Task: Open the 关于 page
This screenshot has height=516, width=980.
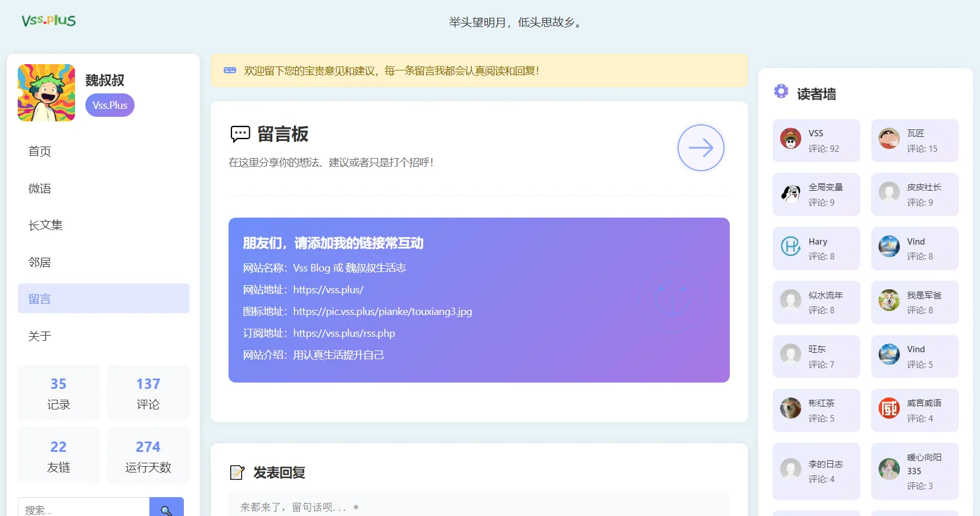Action: pyautogui.click(x=40, y=336)
